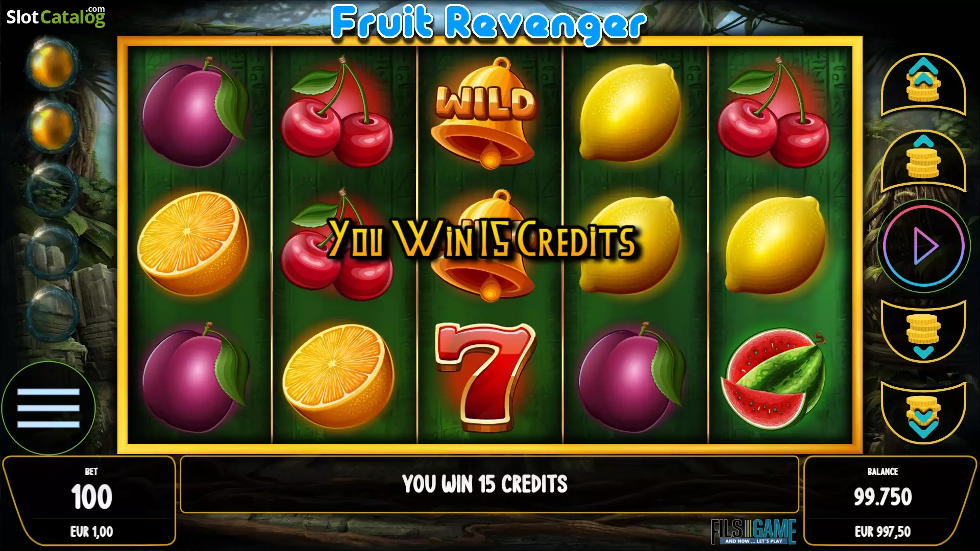Click the You Win 15 Credits message bar
The height and width of the screenshot is (551, 980).
click(x=489, y=484)
